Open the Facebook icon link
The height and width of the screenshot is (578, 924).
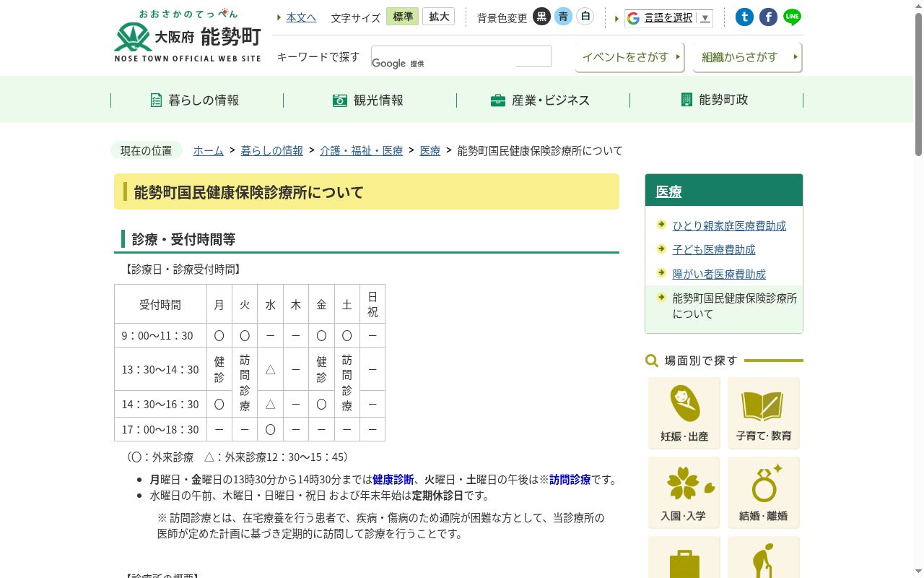[x=768, y=17]
